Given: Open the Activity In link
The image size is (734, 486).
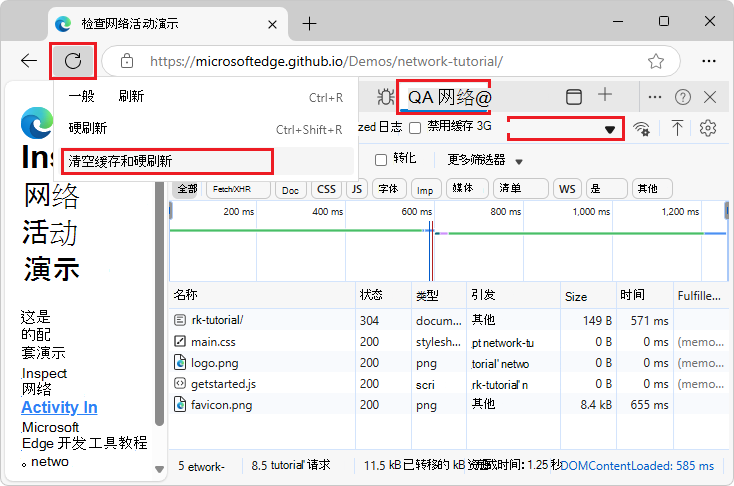Looking at the screenshot, I should (x=59, y=407).
